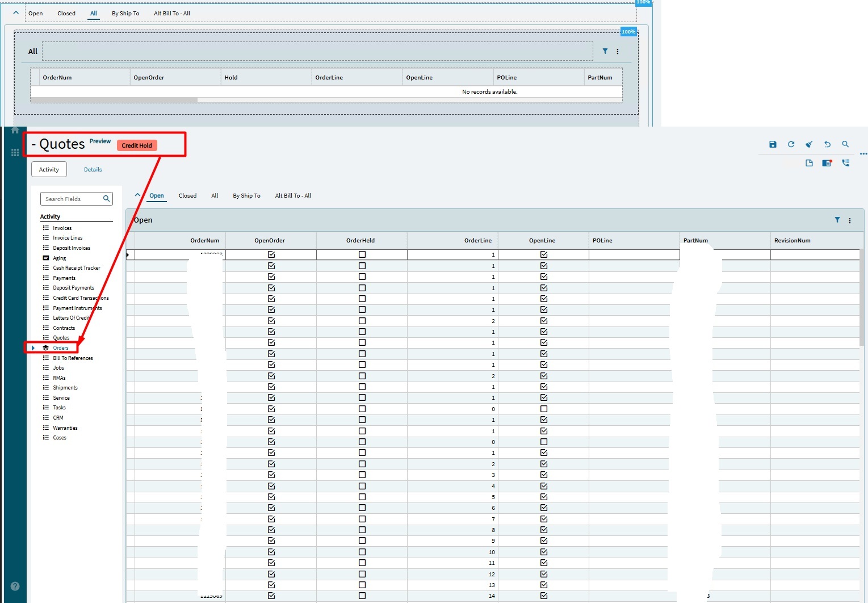Open the apps grid icon in sidebar
868x603 pixels.
(15, 152)
